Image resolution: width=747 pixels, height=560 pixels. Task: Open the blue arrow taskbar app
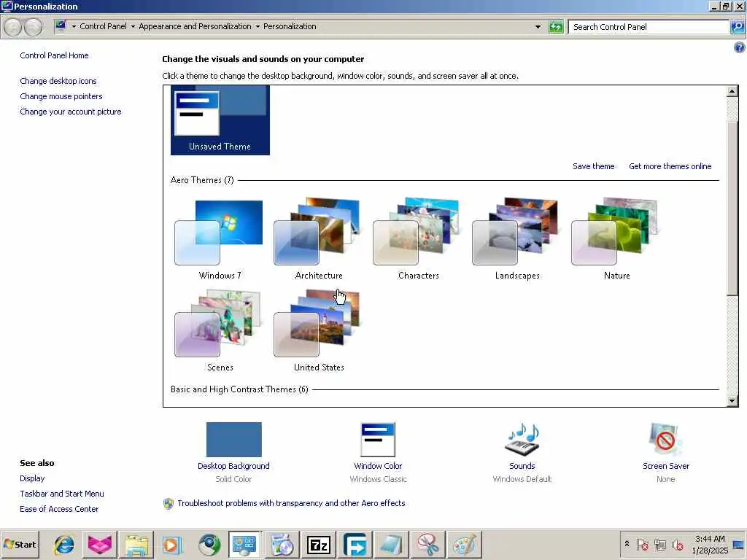[x=355, y=544]
